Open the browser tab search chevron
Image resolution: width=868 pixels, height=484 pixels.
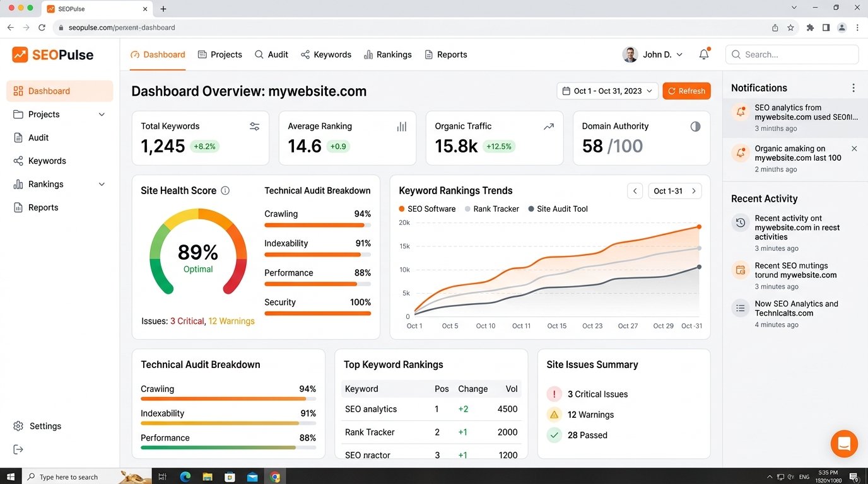[794, 8]
